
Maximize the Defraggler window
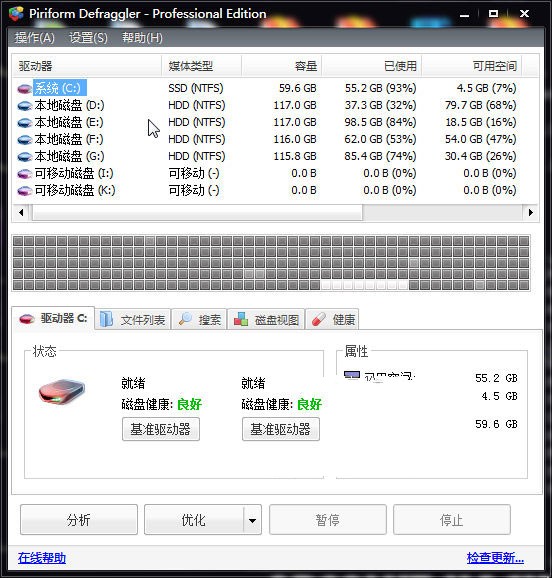pos(493,14)
